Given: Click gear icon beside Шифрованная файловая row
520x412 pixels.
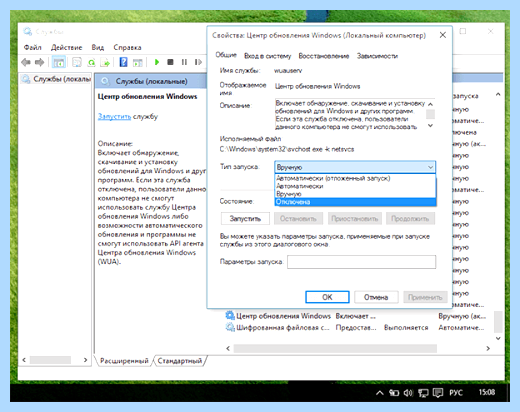Looking at the screenshot, I should click(x=230, y=327).
